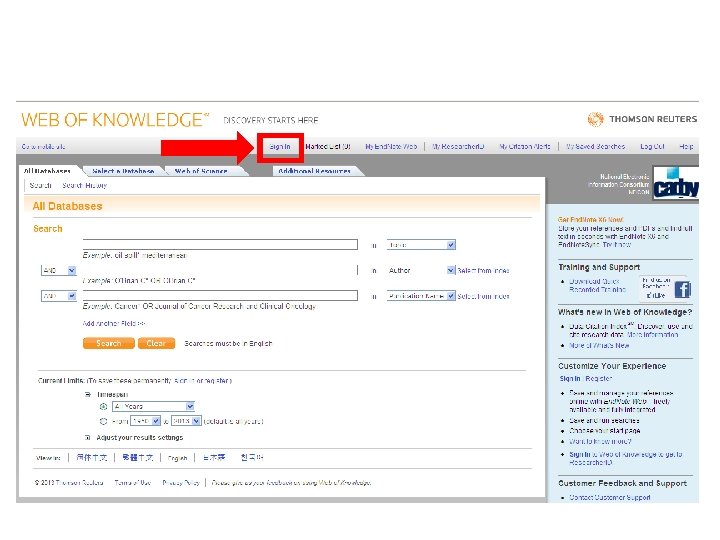Open the Additional Resources tab
The height and width of the screenshot is (540, 720).
[315, 171]
